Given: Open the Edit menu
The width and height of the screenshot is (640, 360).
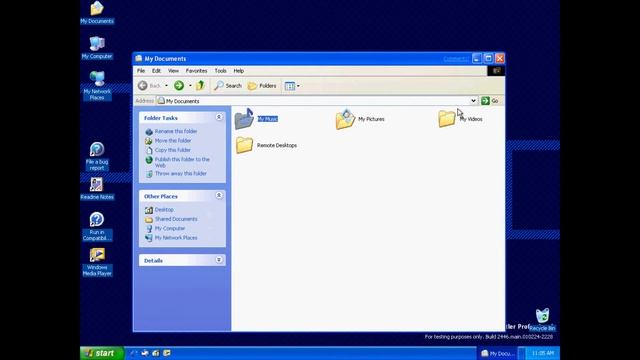Looking at the screenshot, I should [x=156, y=71].
